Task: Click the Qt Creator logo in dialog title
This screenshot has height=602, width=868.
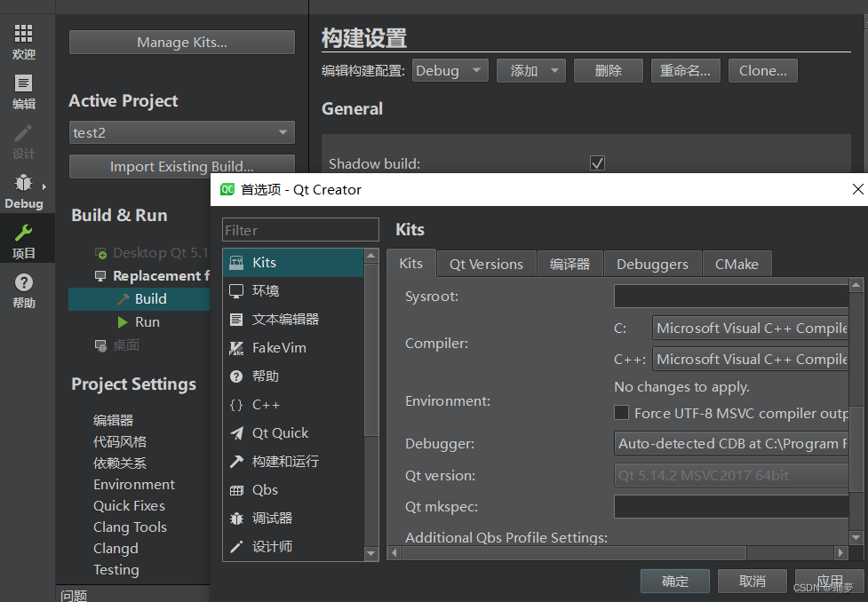Action: (x=227, y=189)
